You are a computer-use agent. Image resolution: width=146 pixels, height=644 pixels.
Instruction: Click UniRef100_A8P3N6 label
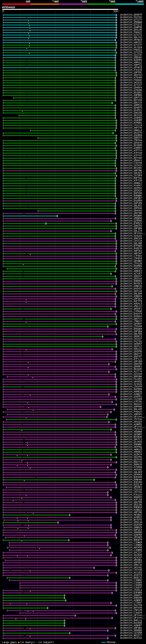coord(131,170)
